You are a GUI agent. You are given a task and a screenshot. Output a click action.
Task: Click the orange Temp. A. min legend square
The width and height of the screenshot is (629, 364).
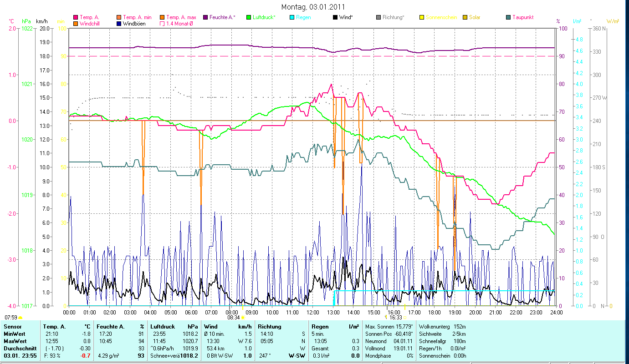pos(119,17)
